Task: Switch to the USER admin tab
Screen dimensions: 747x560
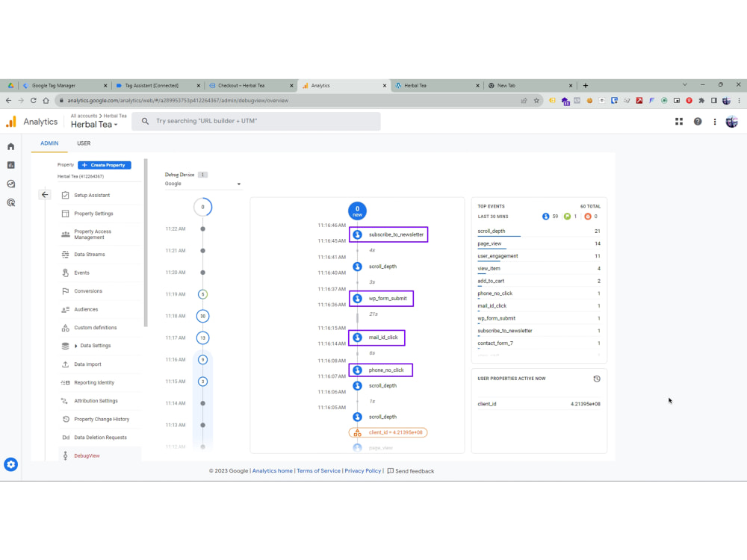Action: 84,143
